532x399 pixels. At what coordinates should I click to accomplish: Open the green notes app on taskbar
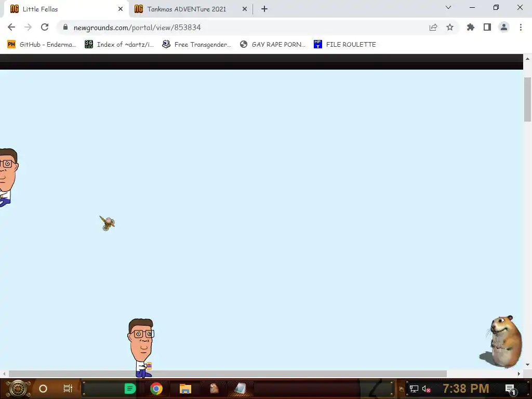[130, 389]
